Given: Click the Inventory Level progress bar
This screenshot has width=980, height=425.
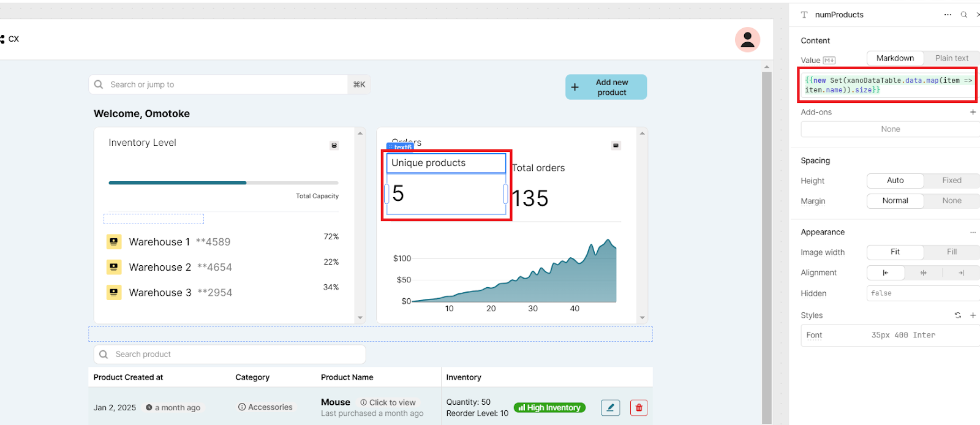Looking at the screenshot, I should coord(224,182).
